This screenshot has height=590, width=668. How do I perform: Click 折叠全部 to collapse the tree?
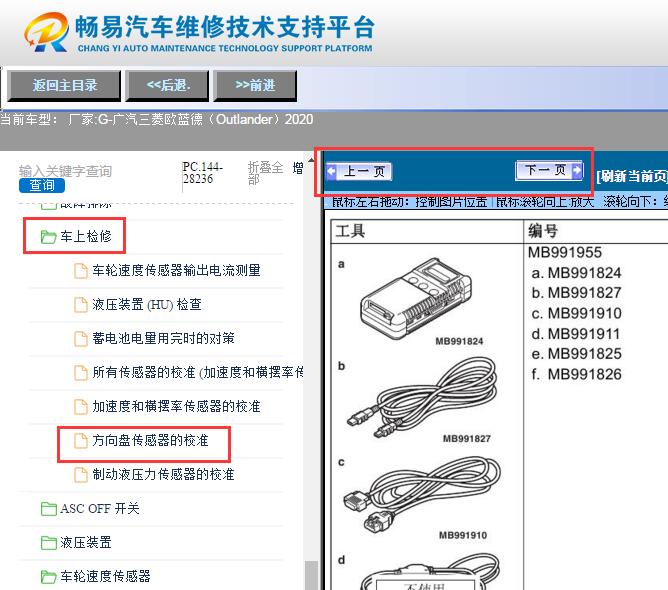265,173
